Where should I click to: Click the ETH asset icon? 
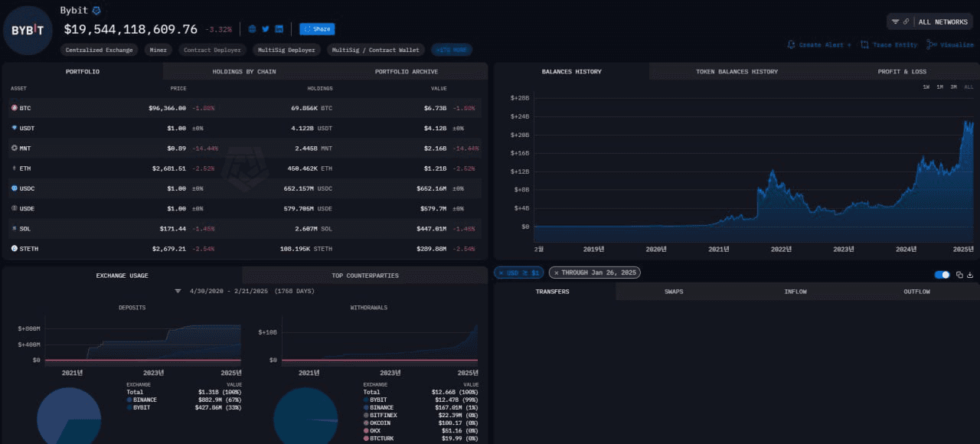point(14,168)
